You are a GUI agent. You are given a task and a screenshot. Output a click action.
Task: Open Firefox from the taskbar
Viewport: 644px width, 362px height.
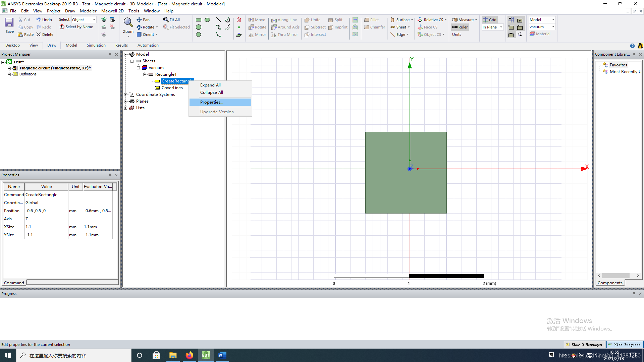(x=190, y=355)
